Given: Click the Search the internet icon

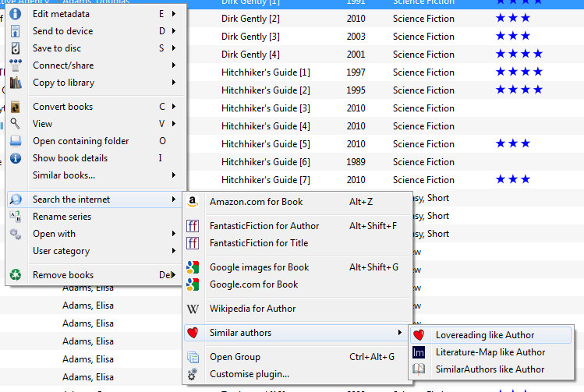Looking at the screenshot, I should tap(16, 200).
